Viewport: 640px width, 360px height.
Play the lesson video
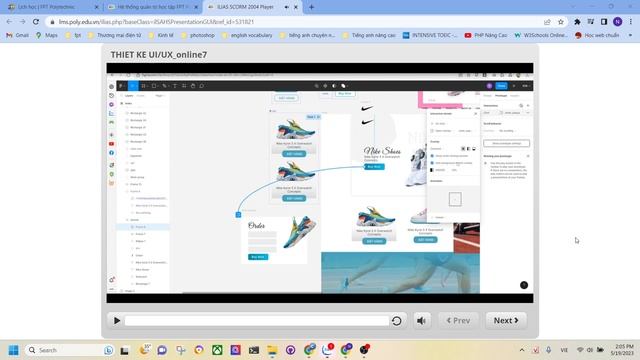click(x=117, y=321)
